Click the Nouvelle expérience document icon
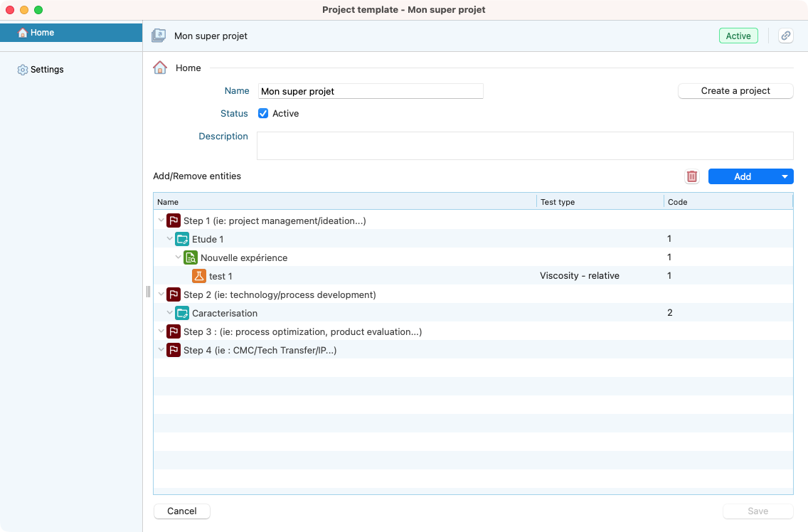The height and width of the screenshot is (532, 808). [x=191, y=257]
